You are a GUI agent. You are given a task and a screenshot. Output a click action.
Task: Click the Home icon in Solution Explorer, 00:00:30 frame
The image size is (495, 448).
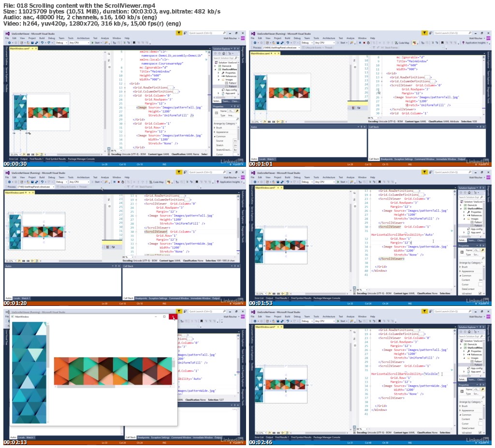[x=224, y=53]
